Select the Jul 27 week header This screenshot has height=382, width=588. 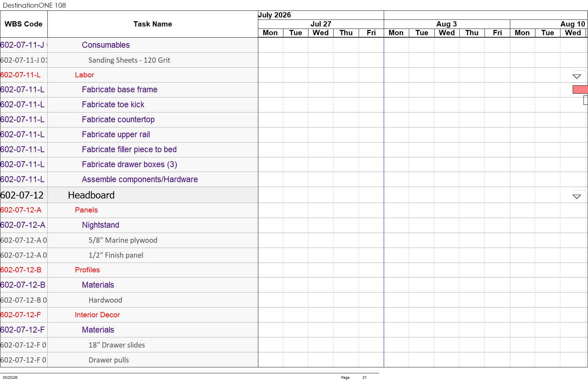(321, 24)
